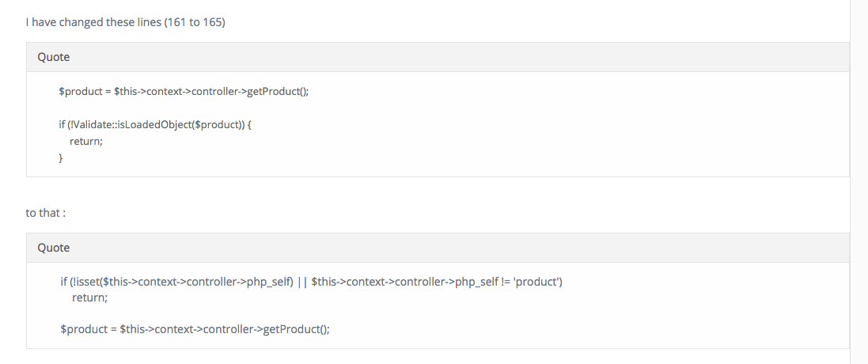Click the closing brace in first quote
868x364 pixels.
61,158
